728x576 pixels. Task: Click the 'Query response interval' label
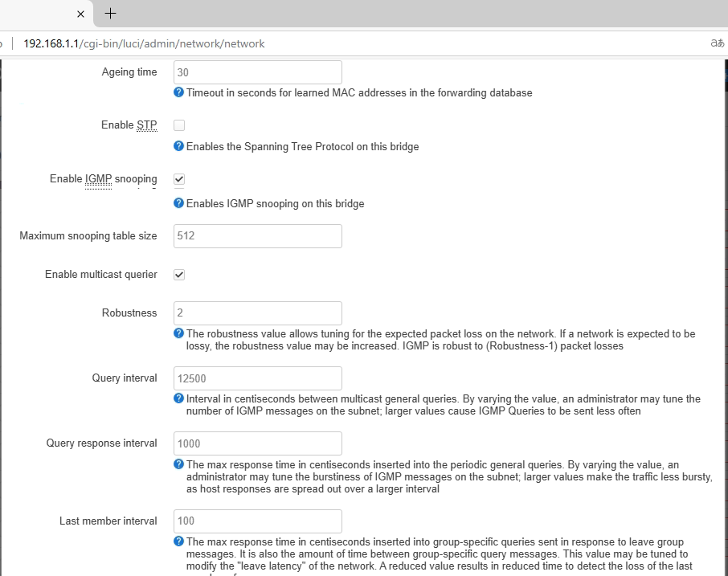click(x=101, y=443)
